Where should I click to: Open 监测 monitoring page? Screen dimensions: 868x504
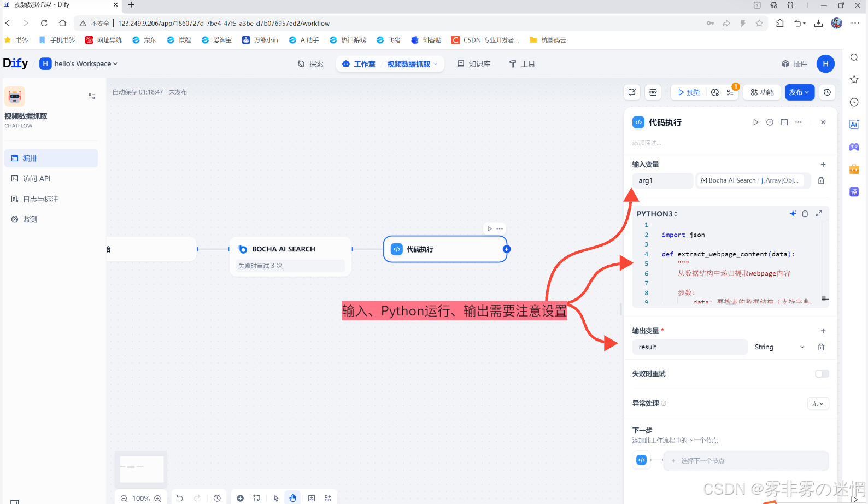tap(51, 220)
